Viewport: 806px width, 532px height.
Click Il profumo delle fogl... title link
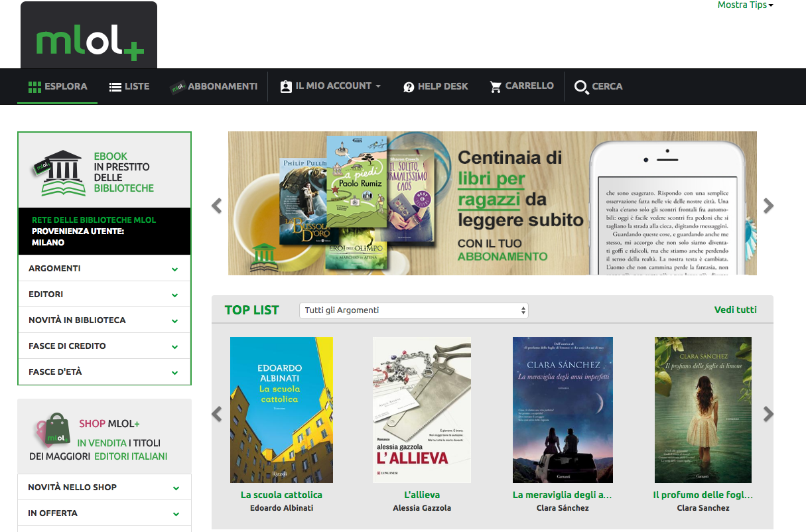click(703, 495)
